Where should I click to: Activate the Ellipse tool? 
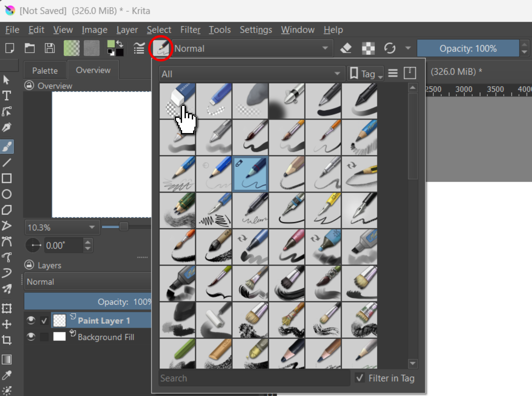click(7, 194)
